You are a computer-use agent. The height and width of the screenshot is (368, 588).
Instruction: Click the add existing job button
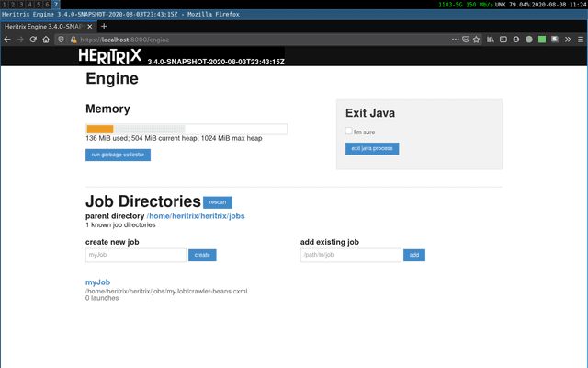pyautogui.click(x=414, y=255)
